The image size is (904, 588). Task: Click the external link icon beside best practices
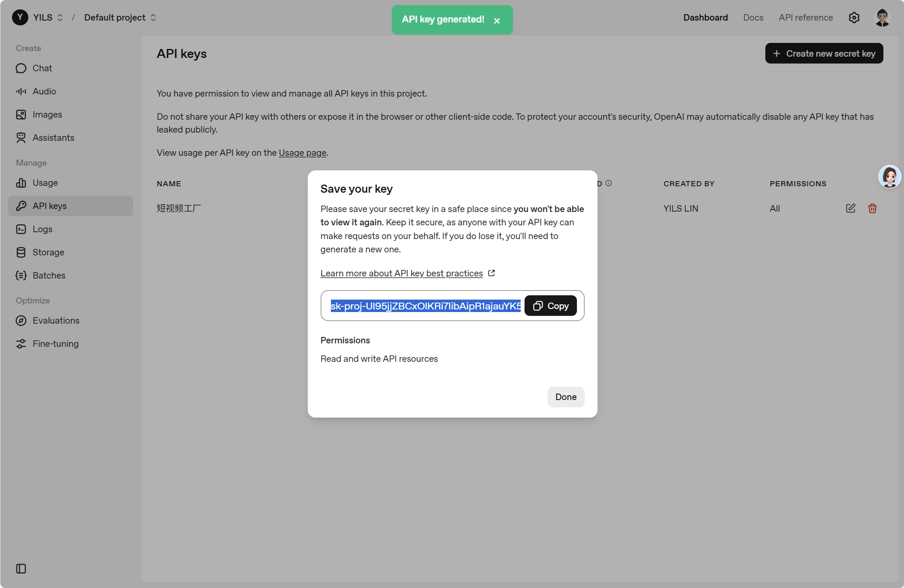tap(491, 273)
